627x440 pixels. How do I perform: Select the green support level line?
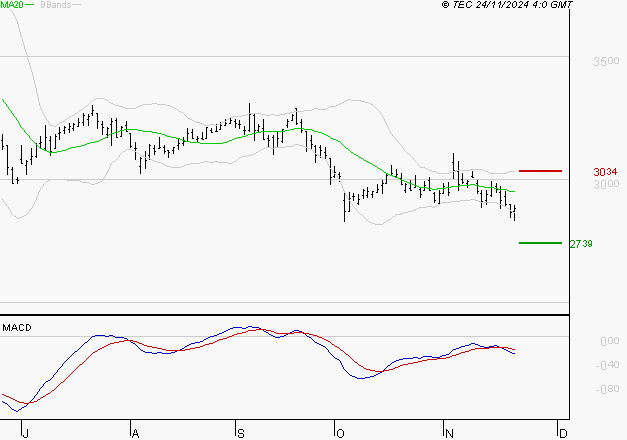pyautogui.click(x=540, y=243)
